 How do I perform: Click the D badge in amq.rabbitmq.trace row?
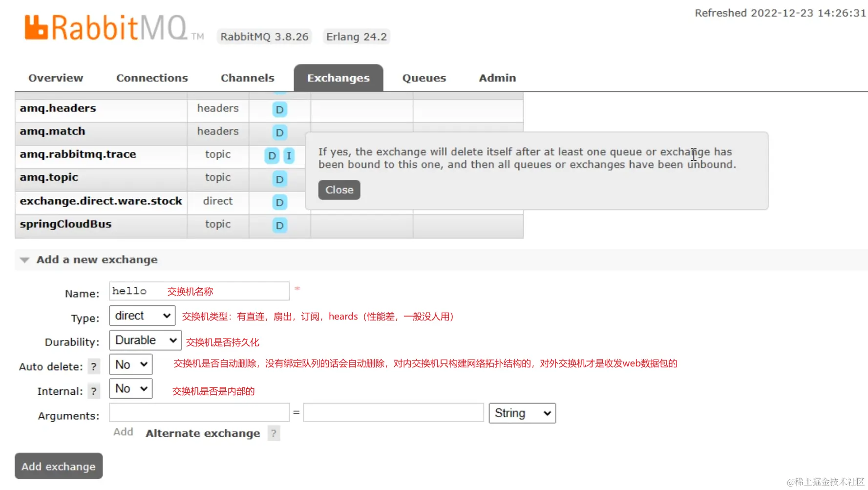(x=272, y=156)
